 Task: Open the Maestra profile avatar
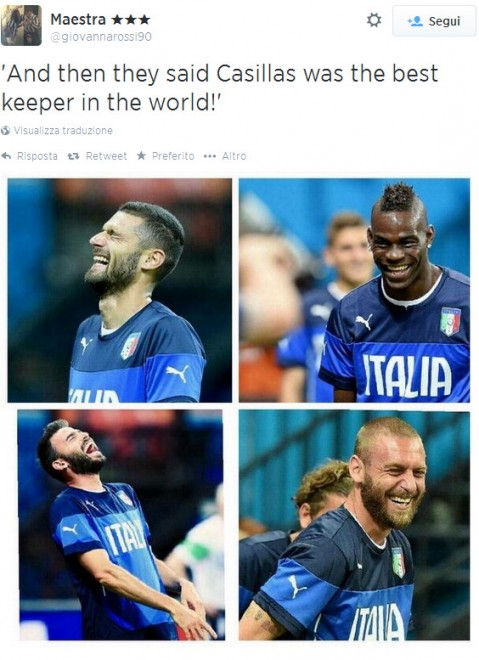click(21, 25)
